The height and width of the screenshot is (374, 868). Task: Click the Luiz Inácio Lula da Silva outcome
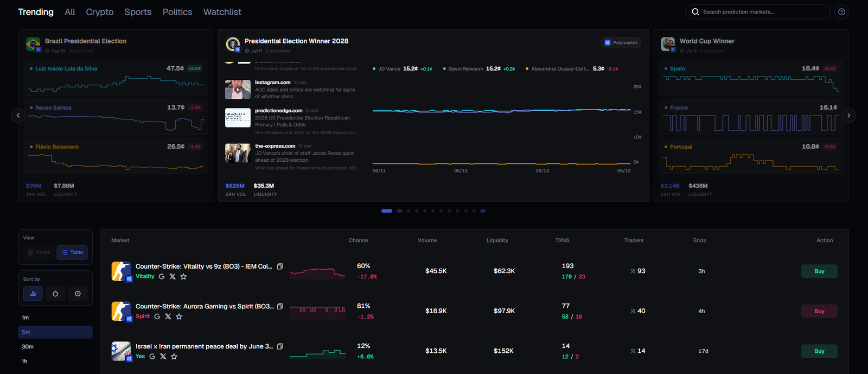(x=116, y=79)
